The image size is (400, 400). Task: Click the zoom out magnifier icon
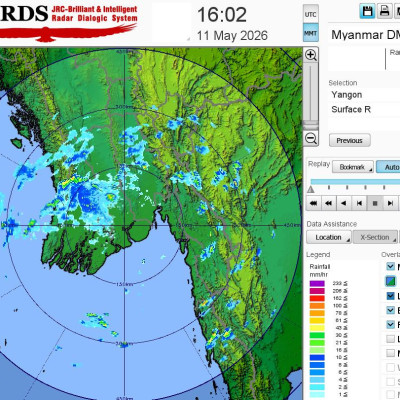point(311,138)
